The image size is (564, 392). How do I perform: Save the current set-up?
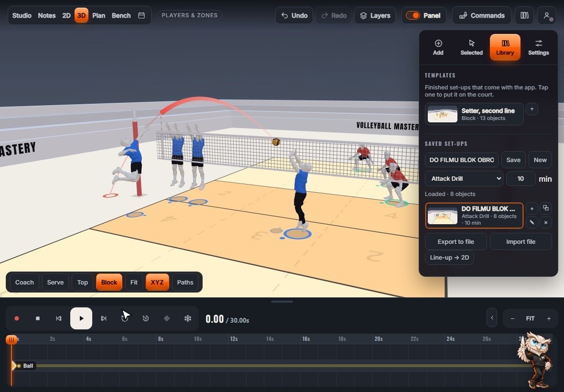click(513, 160)
